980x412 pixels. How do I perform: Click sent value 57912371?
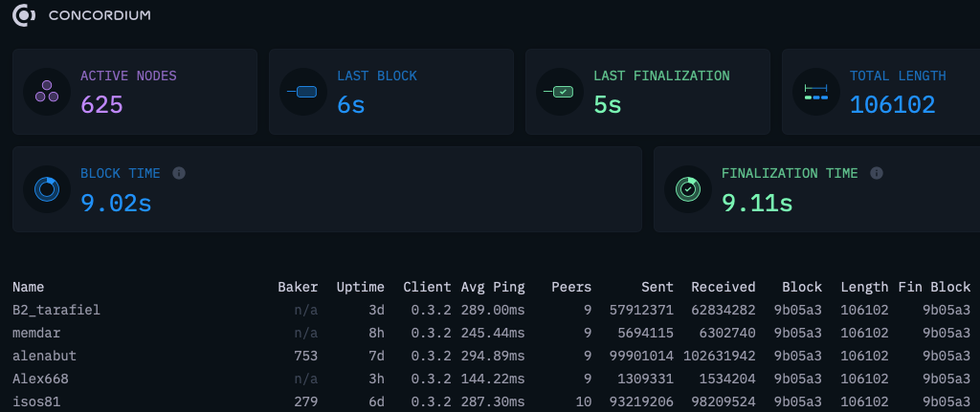click(641, 310)
